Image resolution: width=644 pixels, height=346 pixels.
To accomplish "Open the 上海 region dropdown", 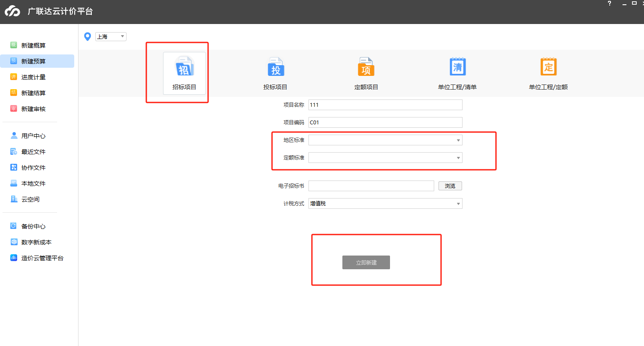I will coord(111,36).
